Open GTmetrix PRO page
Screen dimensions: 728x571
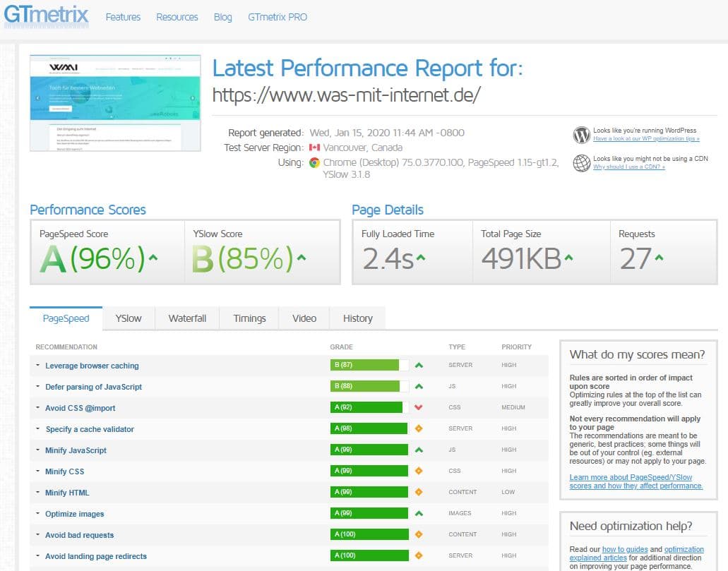point(278,17)
